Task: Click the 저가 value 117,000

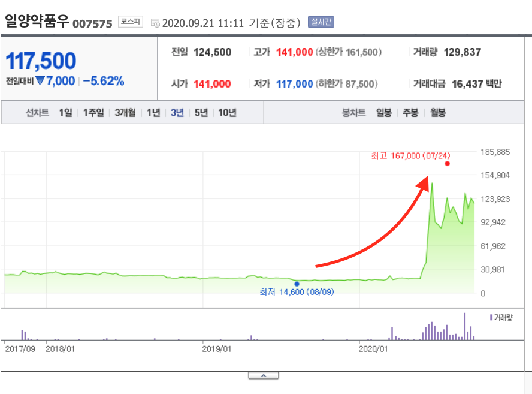Action: point(295,84)
